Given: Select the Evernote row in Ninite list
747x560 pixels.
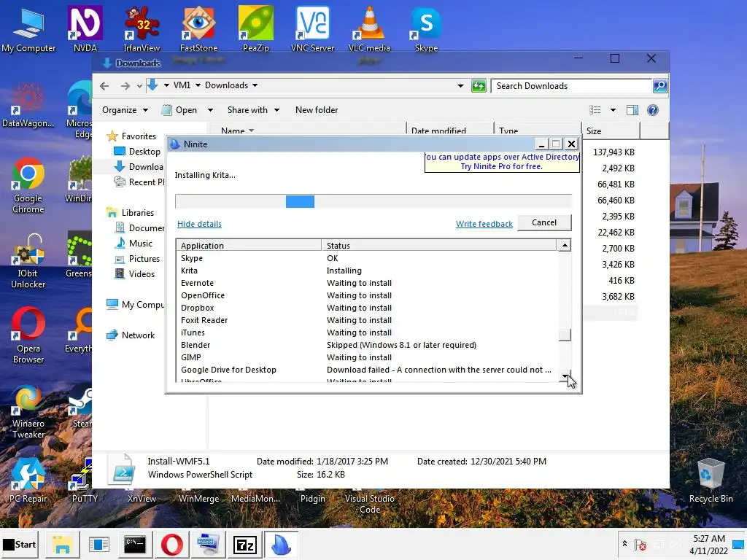Looking at the screenshot, I should point(367,283).
